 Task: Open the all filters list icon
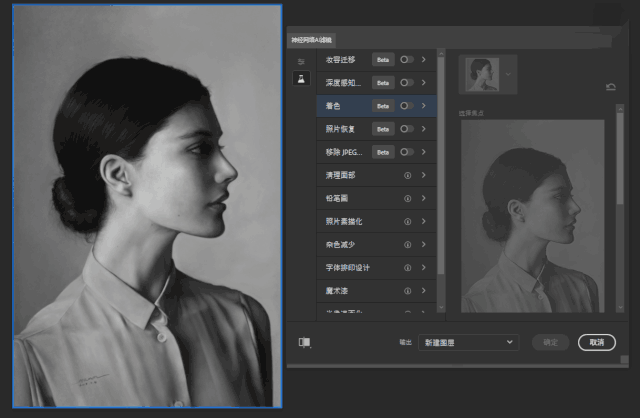click(301, 61)
